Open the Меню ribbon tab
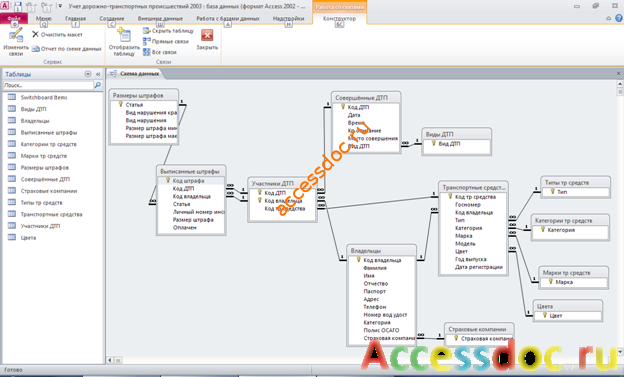 pyautogui.click(x=43, y=18)
